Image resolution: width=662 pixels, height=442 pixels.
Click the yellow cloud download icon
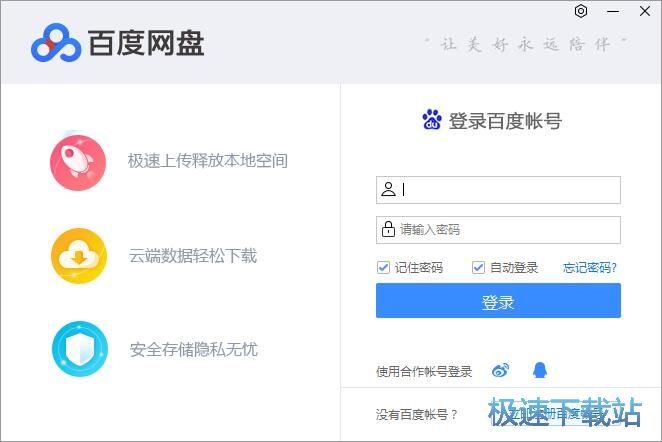(79, 256)
